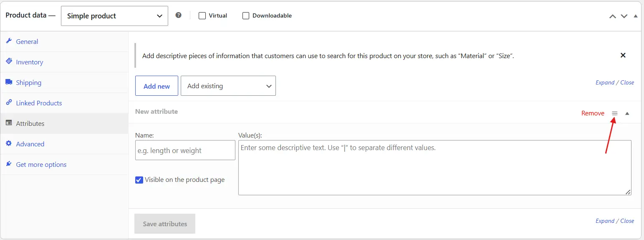Enable the Virtual checkbox

point(202,16)
